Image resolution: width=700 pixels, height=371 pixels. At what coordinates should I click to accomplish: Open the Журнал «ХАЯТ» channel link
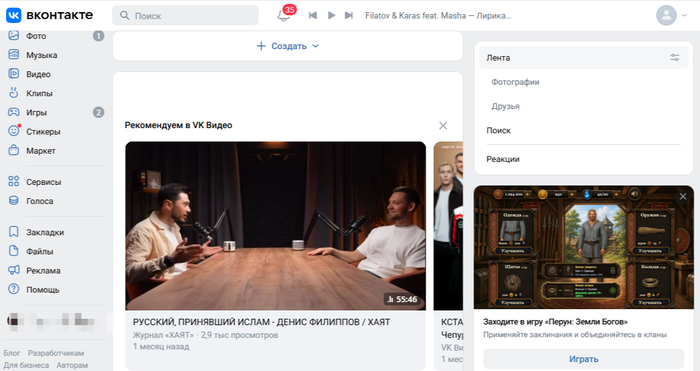[x=163, y=335]
